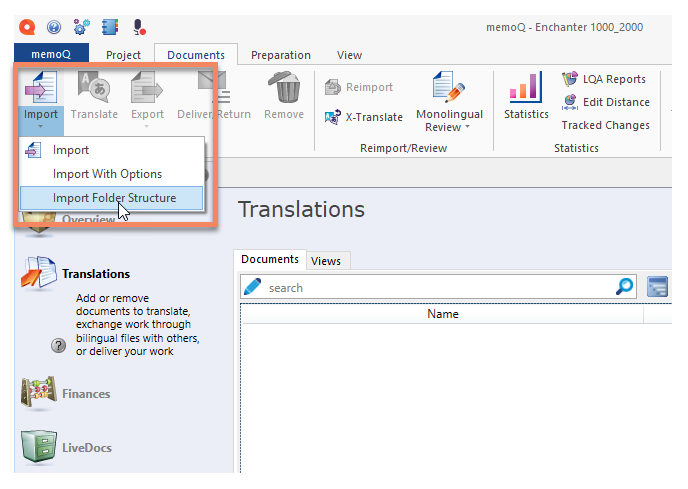Open the gears options icon
Image resolution: width=688 pixels, height=489 pixels.
pyautogui.click(x=82, y=27)
